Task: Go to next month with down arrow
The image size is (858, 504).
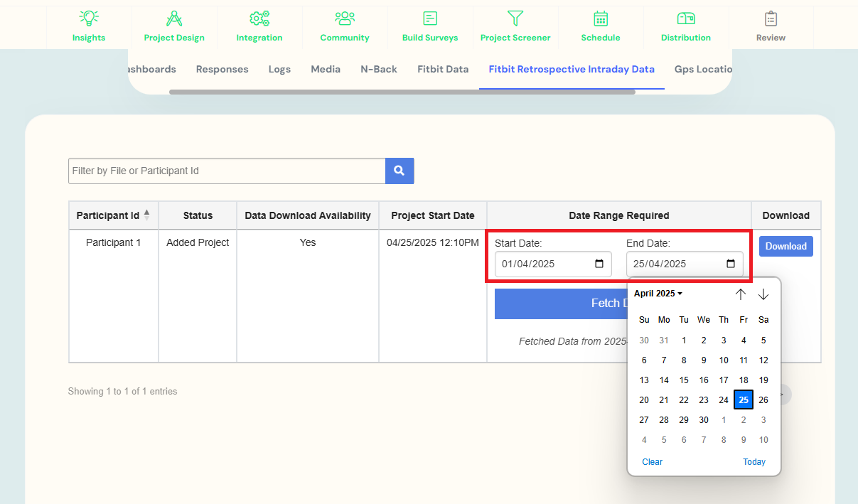Action: 763,294
